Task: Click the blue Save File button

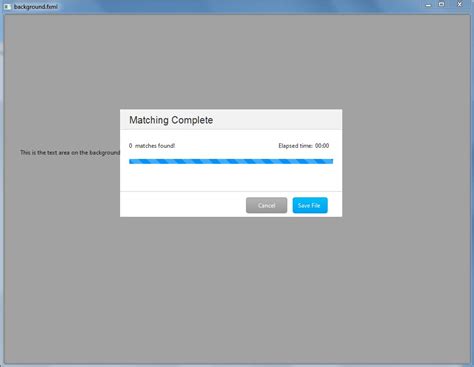Action: click(x=310, y=205)
